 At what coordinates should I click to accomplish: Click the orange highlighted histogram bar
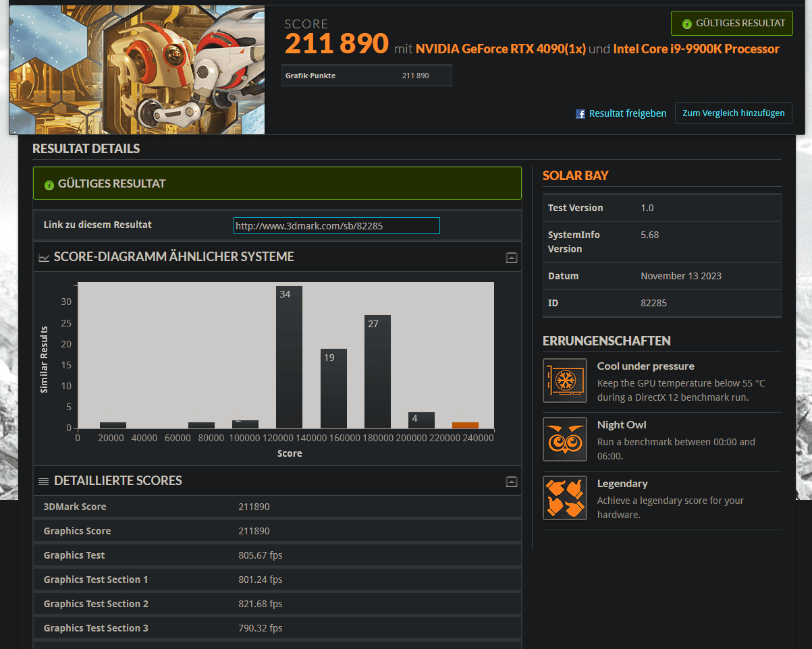click(465, 425)
